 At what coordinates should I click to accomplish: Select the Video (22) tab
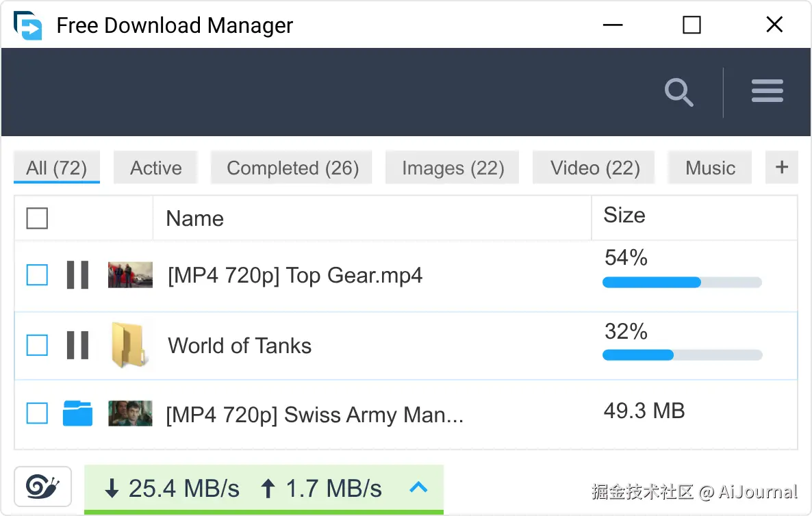(x=594, y=168)
